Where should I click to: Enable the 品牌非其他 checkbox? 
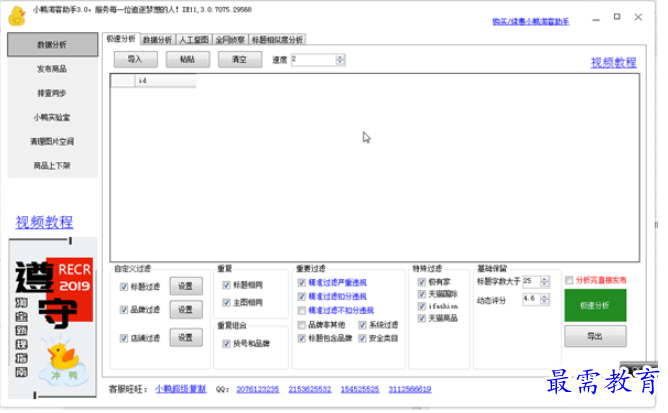(302, 325)
